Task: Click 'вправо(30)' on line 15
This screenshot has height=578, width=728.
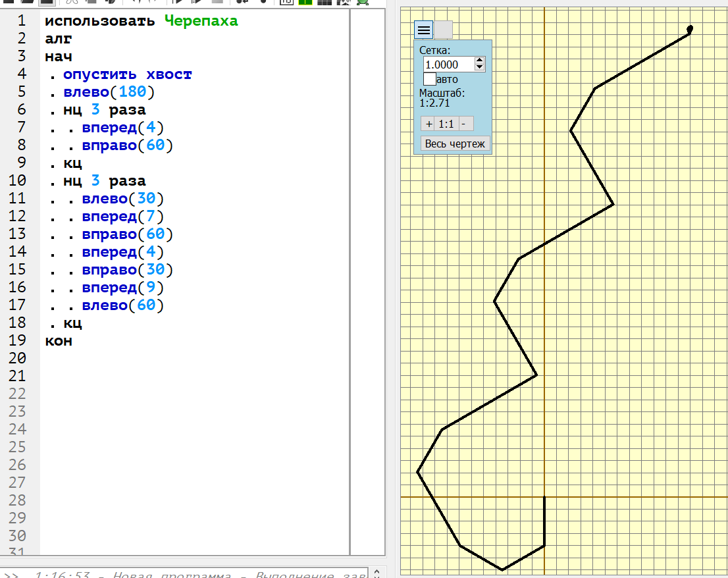Action: coord(127,270)
